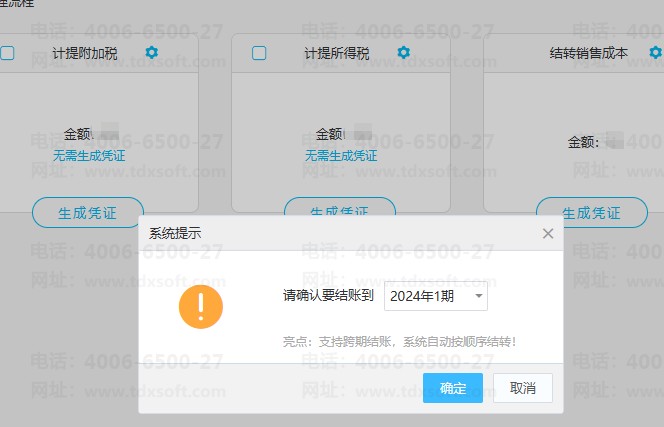The width and height of the screenshot is (664, 427).
Task: Open settings gear for 结转销售成本 card
Action: (655, 53)
